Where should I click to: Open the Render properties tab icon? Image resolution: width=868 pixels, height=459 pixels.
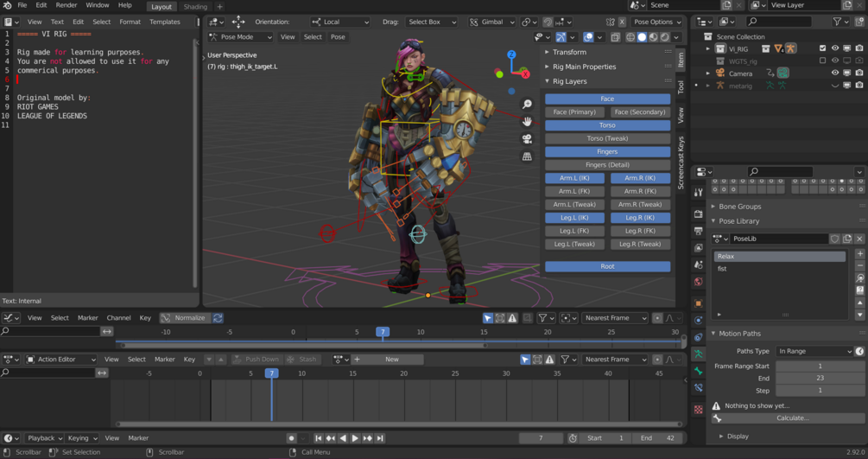pyautogui.click(x=699, y=214)
